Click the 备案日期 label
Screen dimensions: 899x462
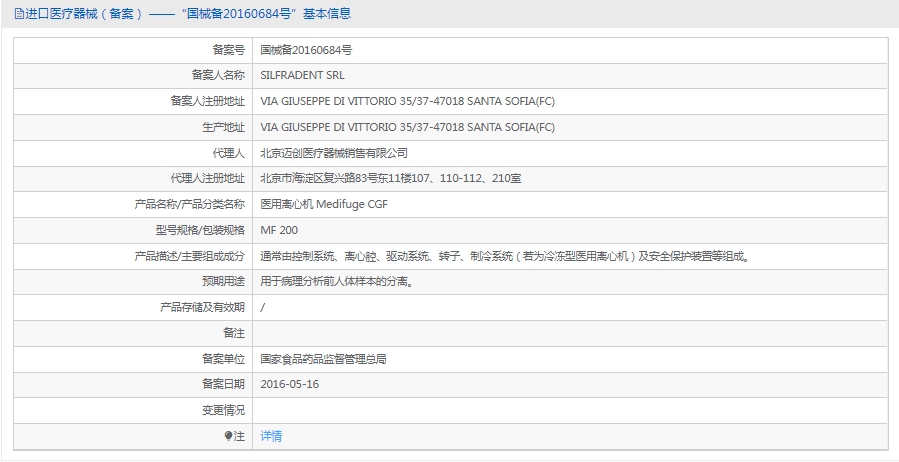(224, 384)
